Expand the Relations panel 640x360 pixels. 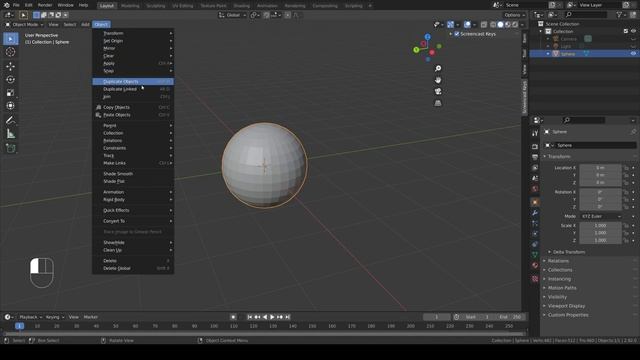tap(558, 261)
